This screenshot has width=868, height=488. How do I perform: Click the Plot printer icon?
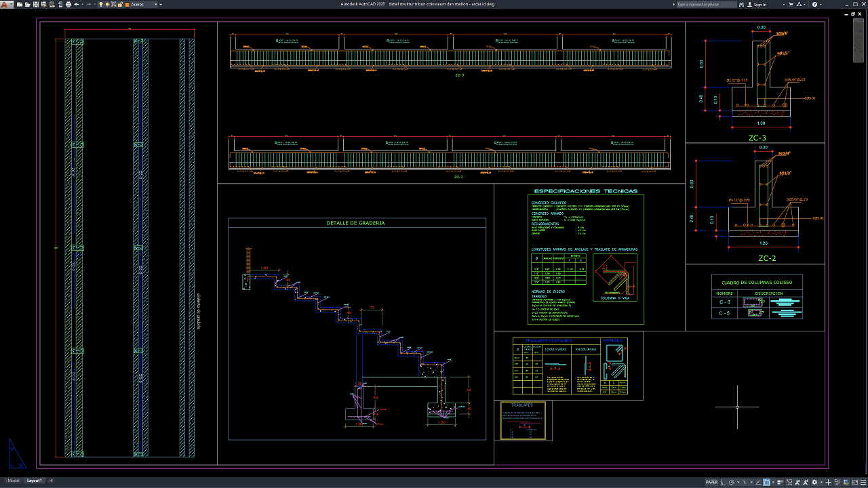point(68,4)
